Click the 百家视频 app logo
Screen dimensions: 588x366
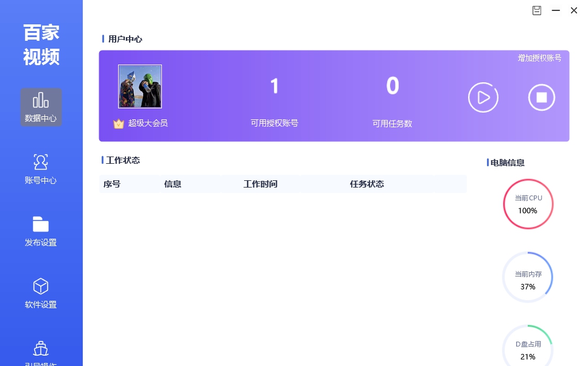[x=40, y=45]
